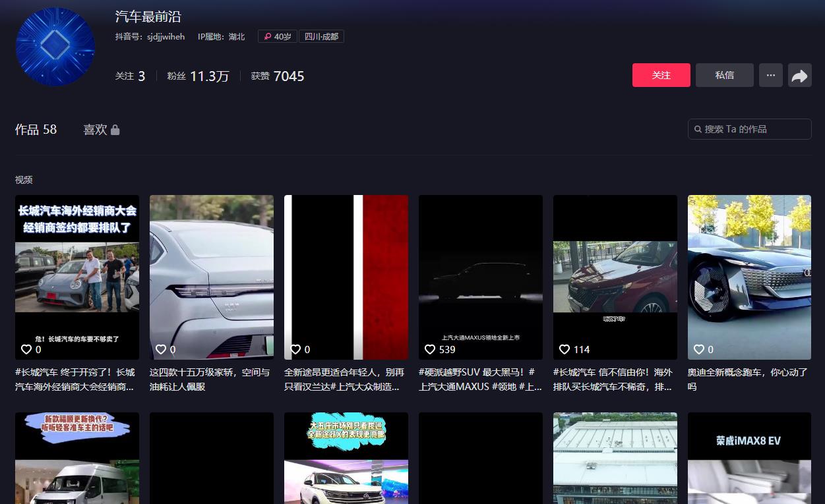
Task: Click the 汽车最前沿 account name
Action: (148, 17)
